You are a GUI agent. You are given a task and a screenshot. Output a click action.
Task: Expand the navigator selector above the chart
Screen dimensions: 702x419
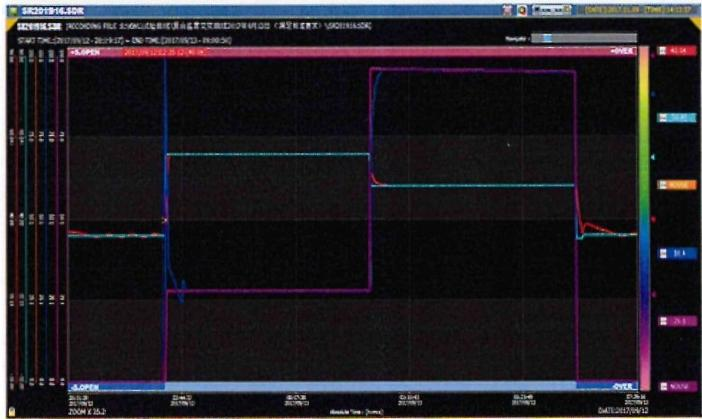(x=548, y=37)
